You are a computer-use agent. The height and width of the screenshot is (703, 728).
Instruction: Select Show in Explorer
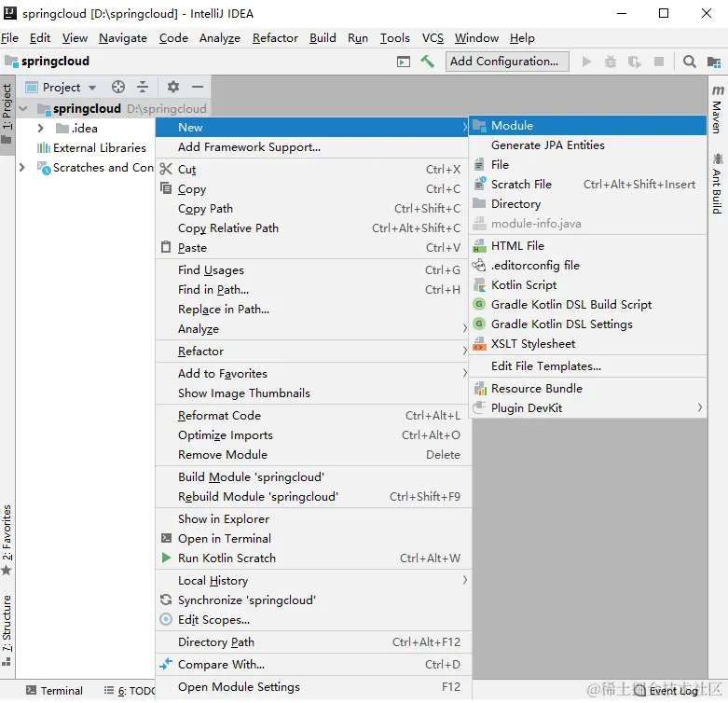click(312, 518)
